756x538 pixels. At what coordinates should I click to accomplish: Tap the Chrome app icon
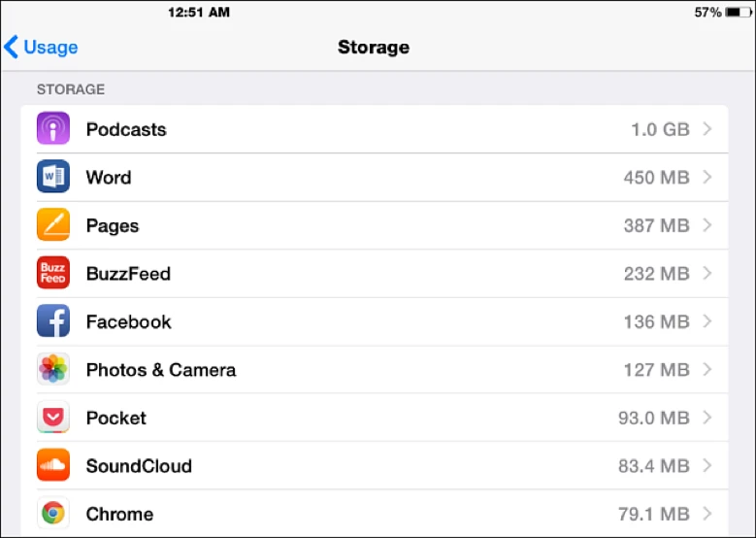pyautogui.click(x=53, y=514)
